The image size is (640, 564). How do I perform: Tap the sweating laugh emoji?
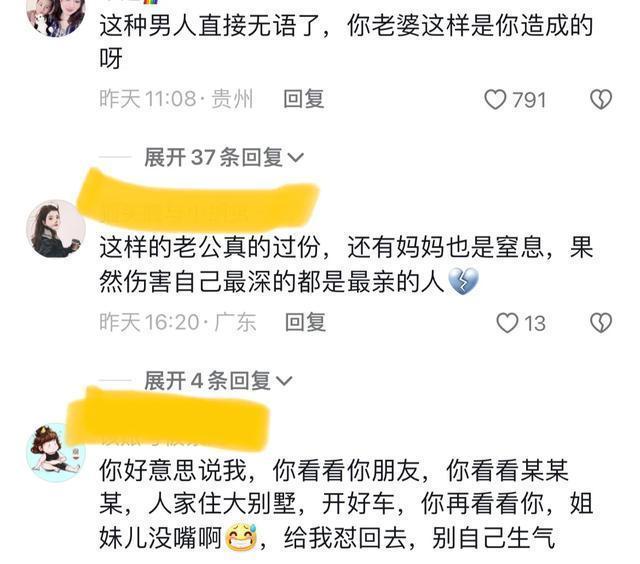coord(241,537)
